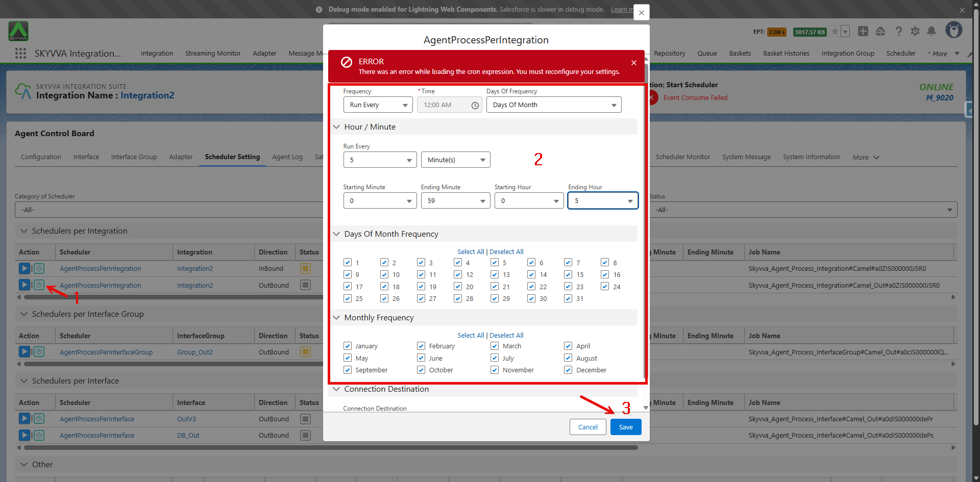Click the Help question mark icon

[899, 32]
